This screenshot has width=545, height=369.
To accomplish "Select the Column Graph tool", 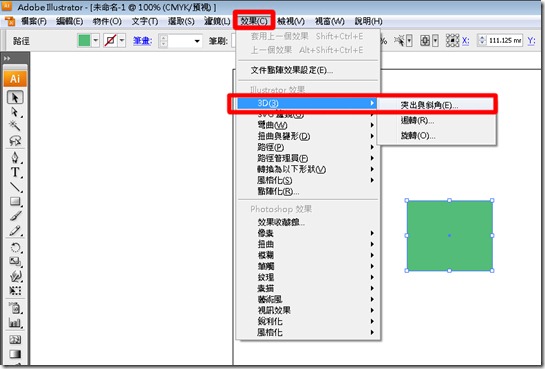I will (15, 323).
